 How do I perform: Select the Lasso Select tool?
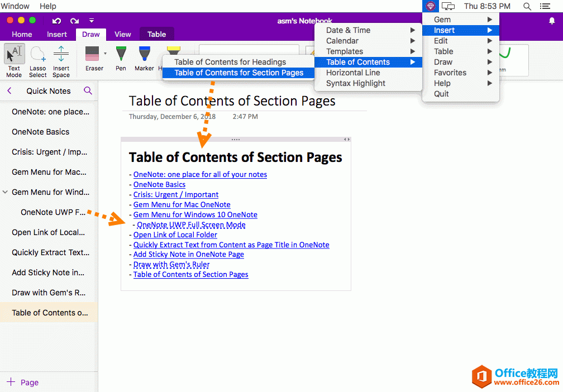38,60
